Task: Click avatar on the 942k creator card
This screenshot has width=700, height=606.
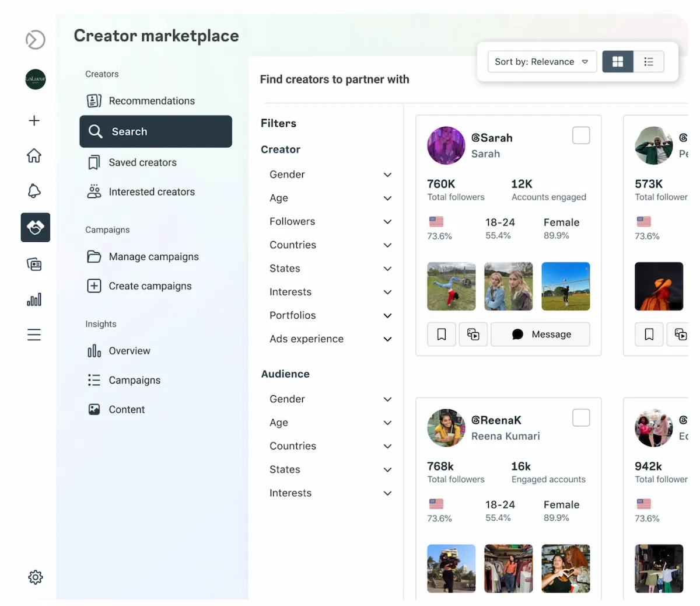Action: (654, 428)
